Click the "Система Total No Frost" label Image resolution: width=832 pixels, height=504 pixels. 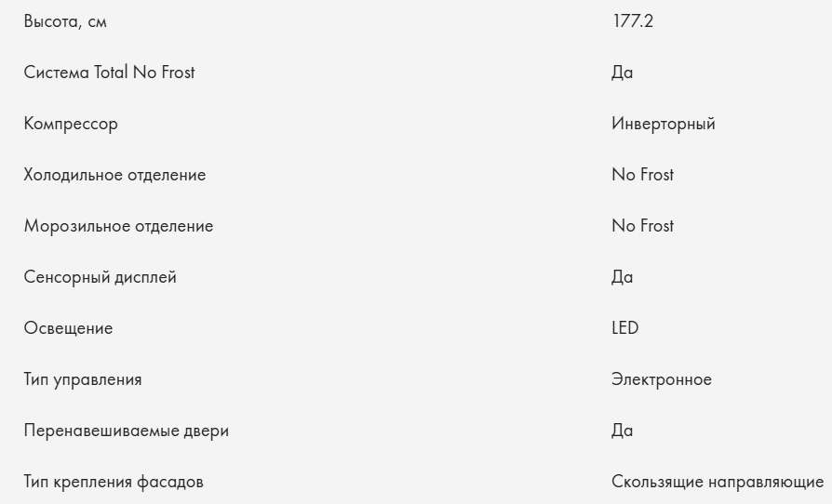coord(110,73)
